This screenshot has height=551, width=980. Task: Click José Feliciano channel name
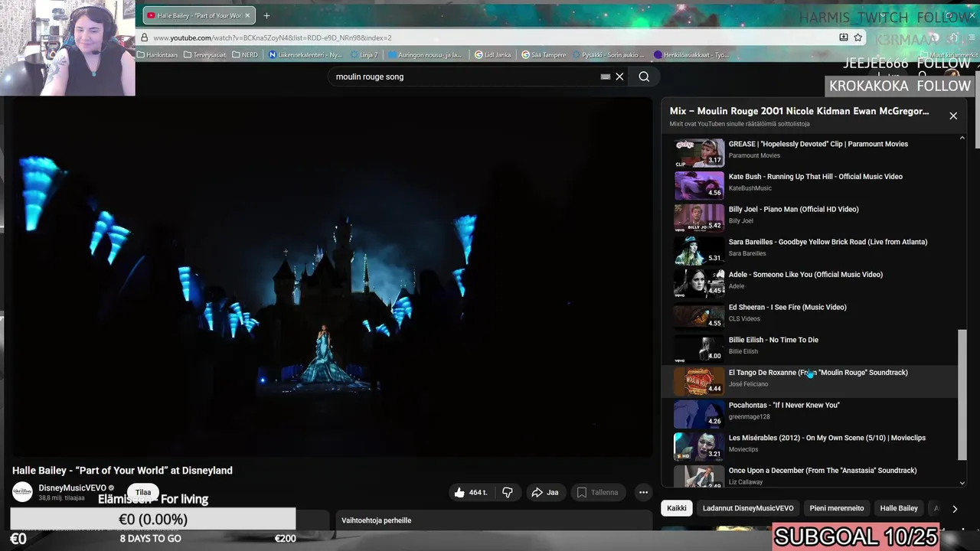(x=748, y=384)
